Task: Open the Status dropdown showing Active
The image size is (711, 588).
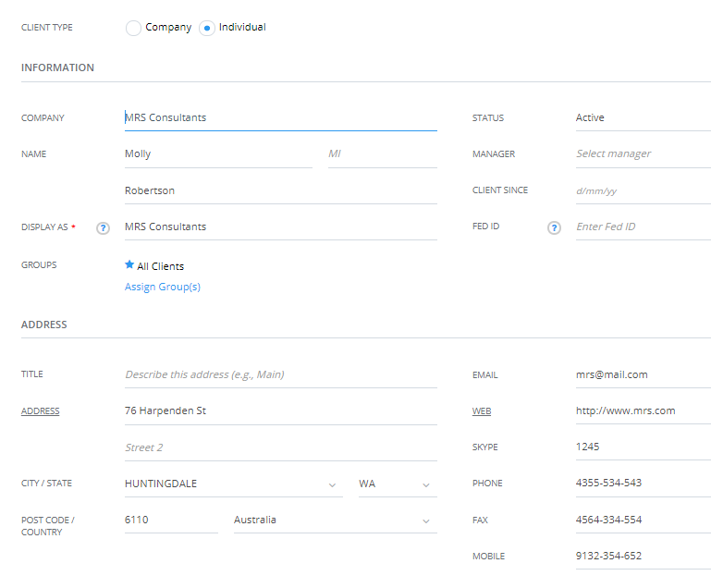Action: 643,117
